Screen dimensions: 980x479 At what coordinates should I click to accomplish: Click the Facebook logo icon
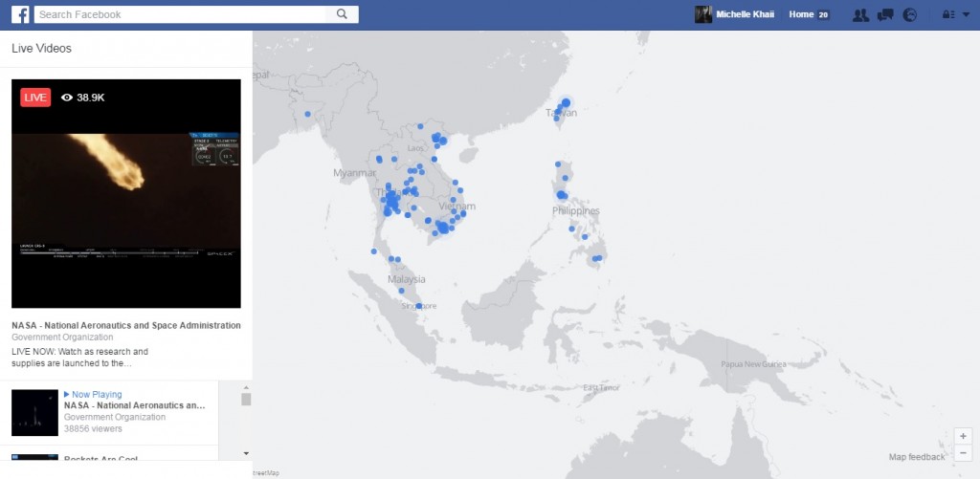click(20, 14)
